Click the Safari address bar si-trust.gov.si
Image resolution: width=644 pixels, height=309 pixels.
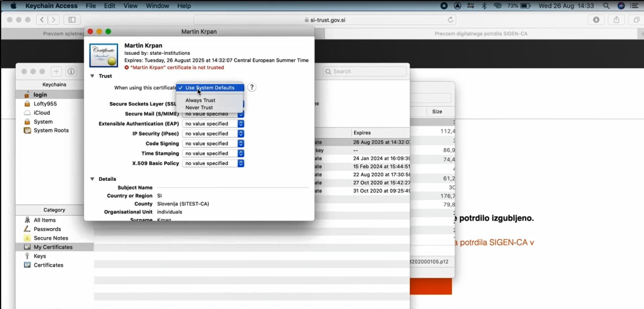[x=325, y=20]
